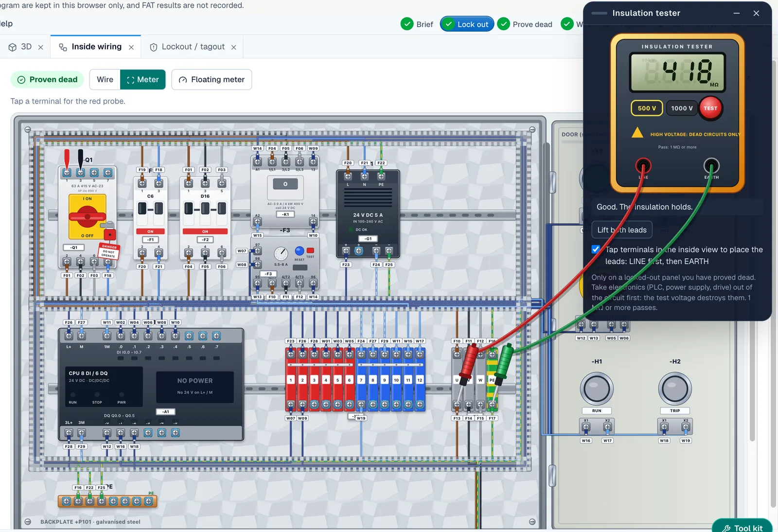Minimize the Insulation tester panel
This screenshot has height=532, width=778.
(737, 13)
